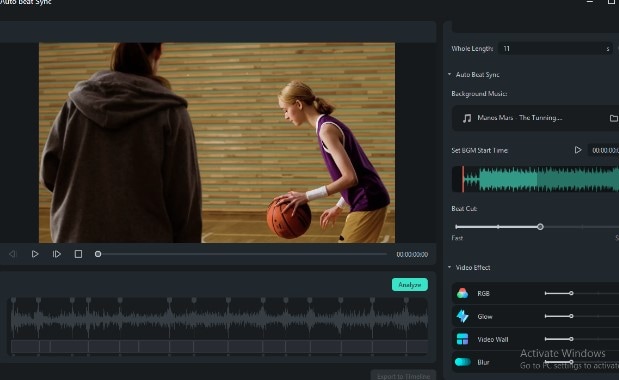Click the Analyze button
Viewport: 619px width, 380px height.
point(409,285)
